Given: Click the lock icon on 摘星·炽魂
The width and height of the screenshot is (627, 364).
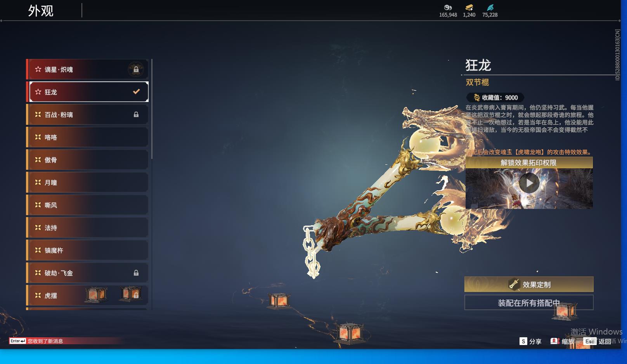Looking at the screenshot, I should pos(136,70).
